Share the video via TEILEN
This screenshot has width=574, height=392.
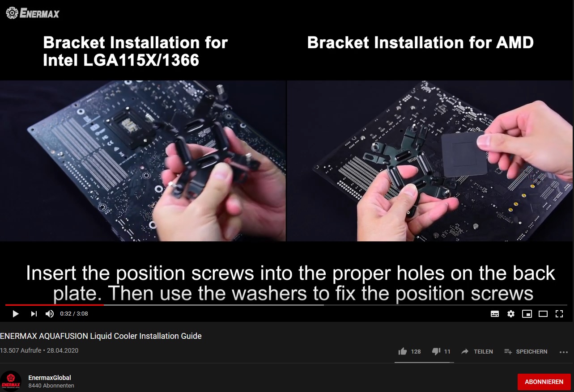(477, 351)
